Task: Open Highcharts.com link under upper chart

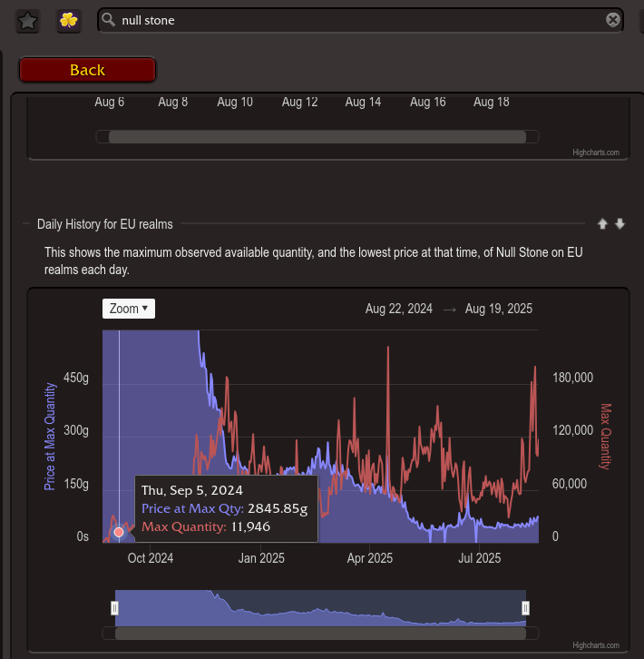Action: click(596, 152)
